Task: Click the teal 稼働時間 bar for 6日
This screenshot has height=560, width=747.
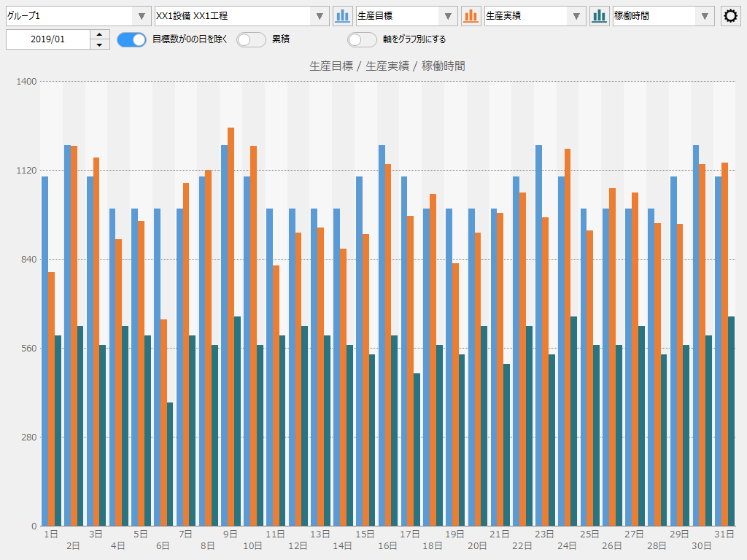Action: click(170, 464)
